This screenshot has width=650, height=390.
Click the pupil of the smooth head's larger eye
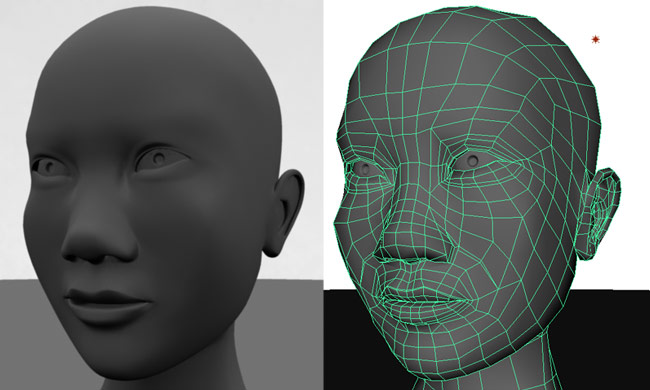coord(159,158)
